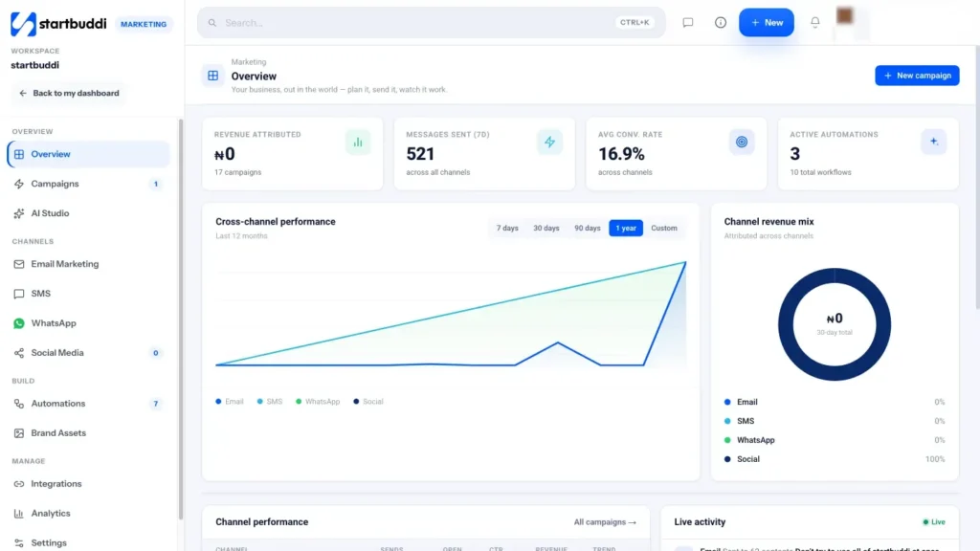Click the New button in top bar
Screen dimensions: 980x551
(x=767, y=23)
